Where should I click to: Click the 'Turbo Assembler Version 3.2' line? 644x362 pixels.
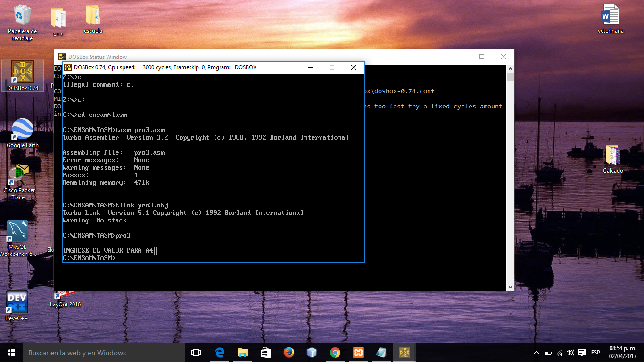point(206,138)
